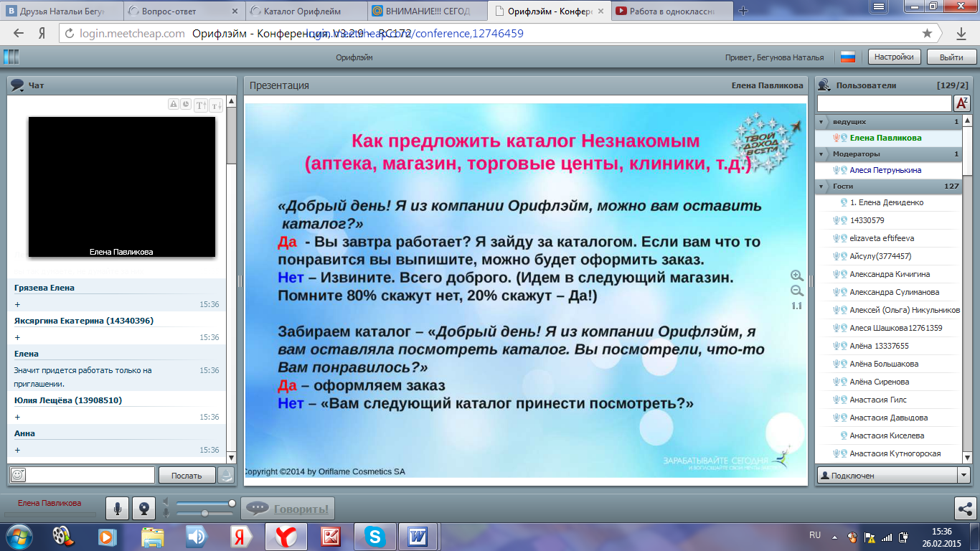Open Skype from the taskbar

click(374, 535)
